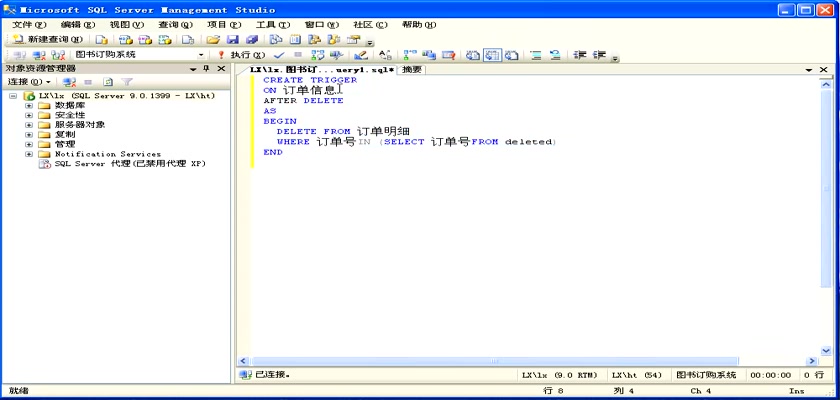The image size is (840, 400).
Task: Open Registered Servers icon in top toolbar
Action: [x=275, y=40]
